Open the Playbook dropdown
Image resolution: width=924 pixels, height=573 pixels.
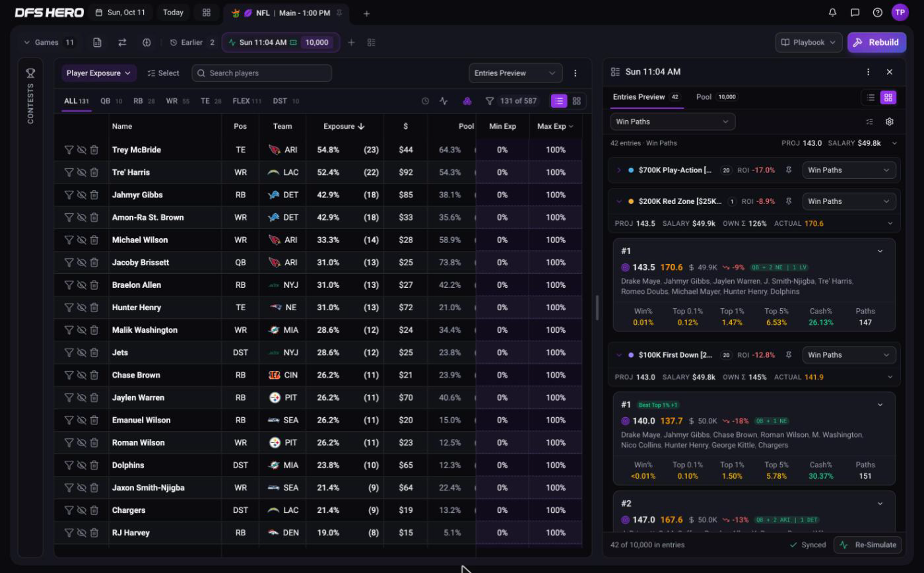(808, 42)
